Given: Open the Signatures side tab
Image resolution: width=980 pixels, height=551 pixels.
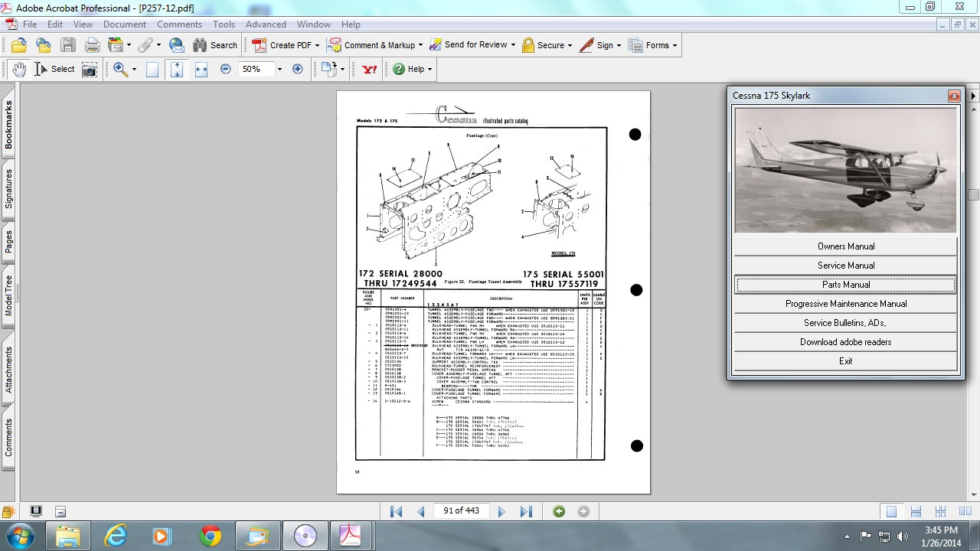Looking at the screenshot, I should tap(9, 189).
